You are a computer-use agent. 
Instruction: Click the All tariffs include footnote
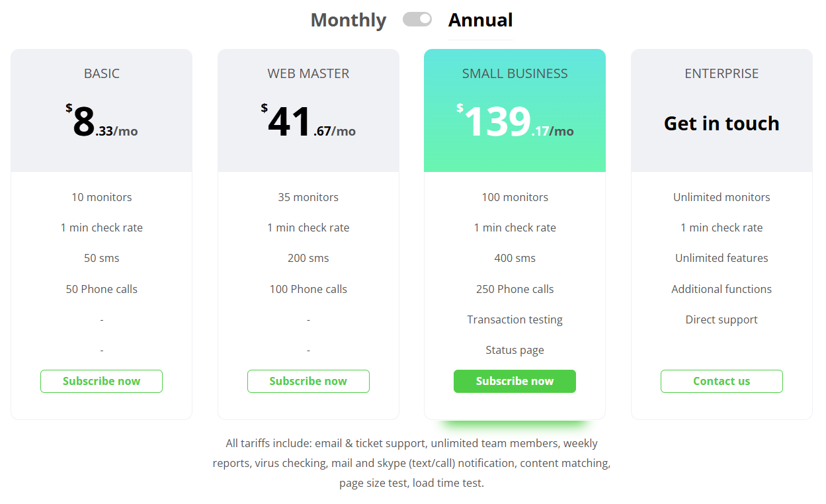(x=411, y=463)
